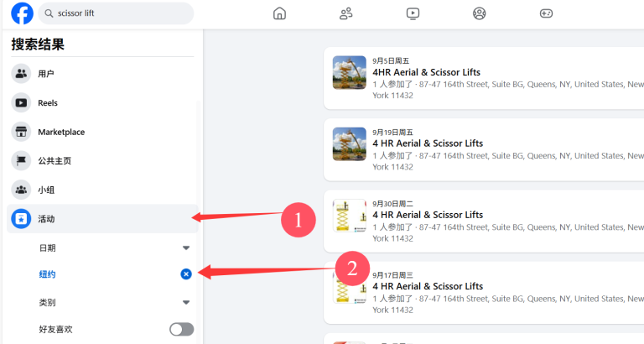The height and width of the screenshot is (344, 644).
Task: Toggle the 好友喜欢 switch
Action: (x=181, y=329)
